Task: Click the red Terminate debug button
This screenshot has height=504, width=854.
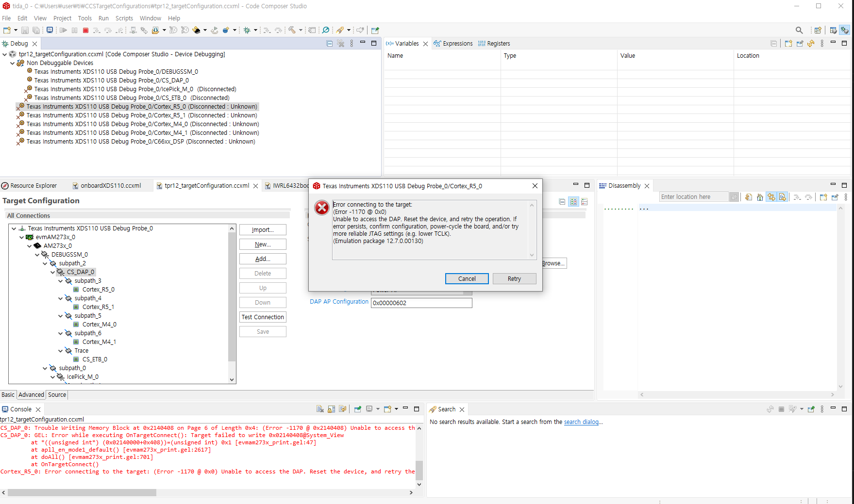Action: point(86,30)
